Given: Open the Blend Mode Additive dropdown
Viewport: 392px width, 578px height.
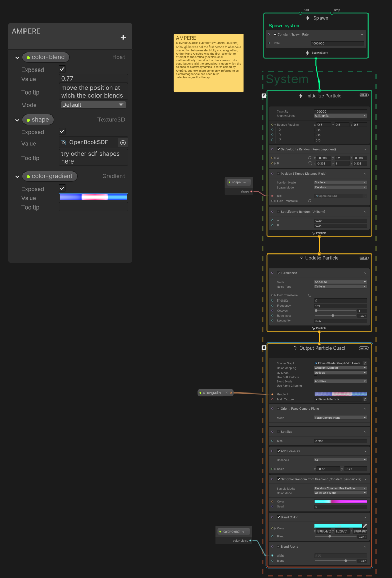Looking at the screenshot, I should coord(340,381).
